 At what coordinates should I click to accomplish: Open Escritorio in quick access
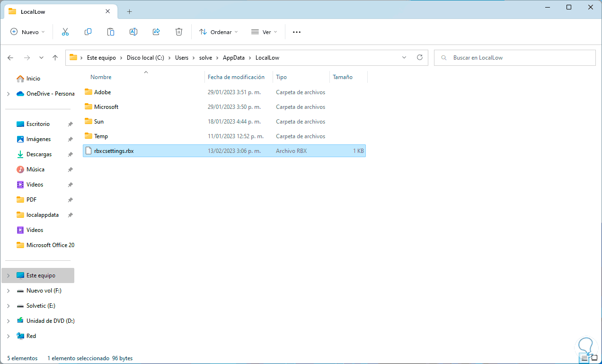tap(38, 124)
